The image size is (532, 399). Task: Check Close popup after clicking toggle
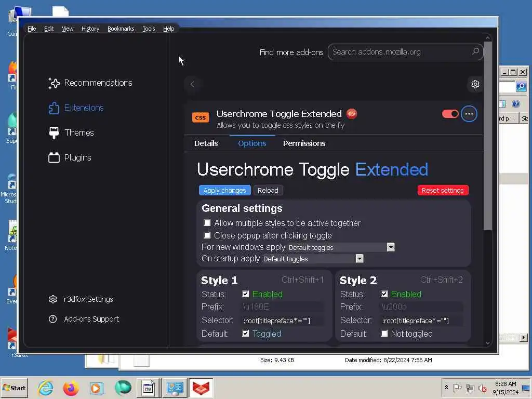207,235
